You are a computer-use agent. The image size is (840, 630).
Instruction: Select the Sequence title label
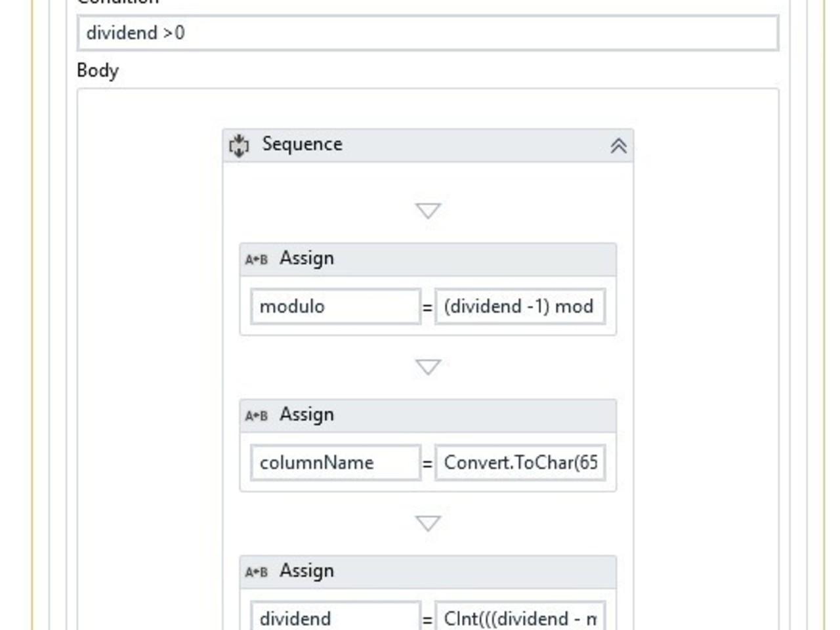coord(302,144)
